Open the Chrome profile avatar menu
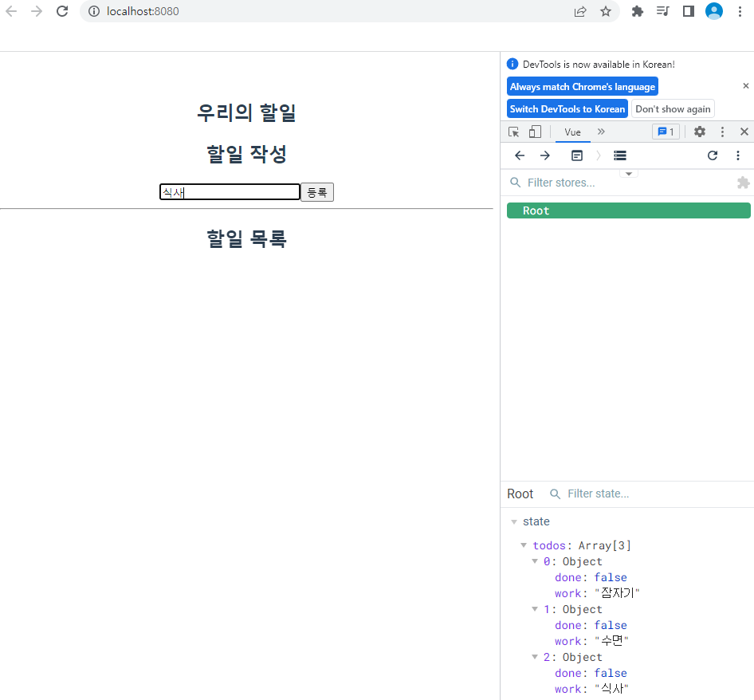 [x=714, y=11]
